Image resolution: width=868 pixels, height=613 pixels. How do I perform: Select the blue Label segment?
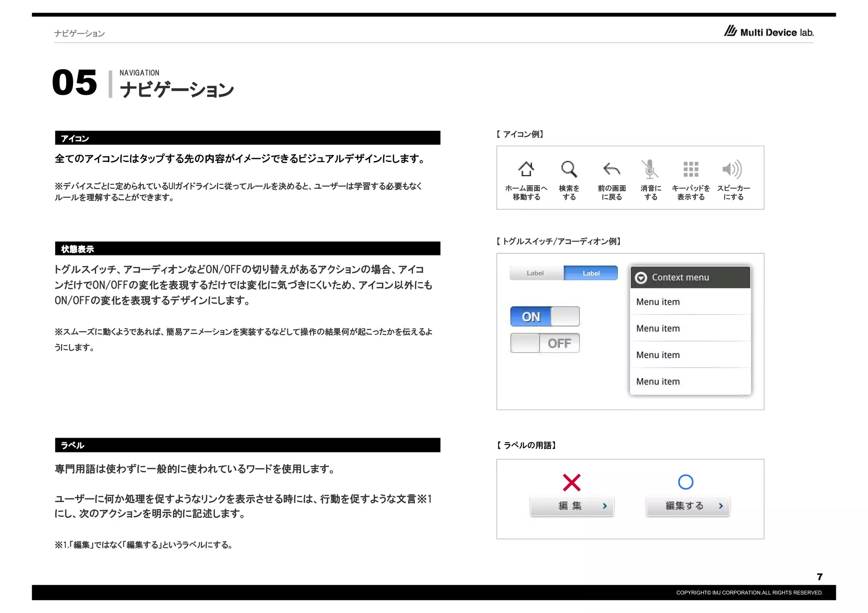591,273
